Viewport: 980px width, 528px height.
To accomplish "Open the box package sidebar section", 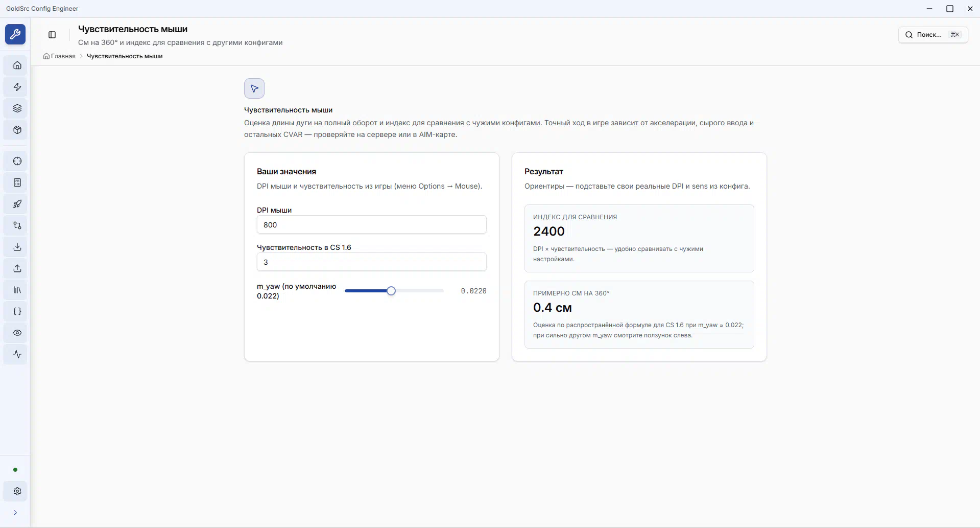I will (x=17, y=130).
